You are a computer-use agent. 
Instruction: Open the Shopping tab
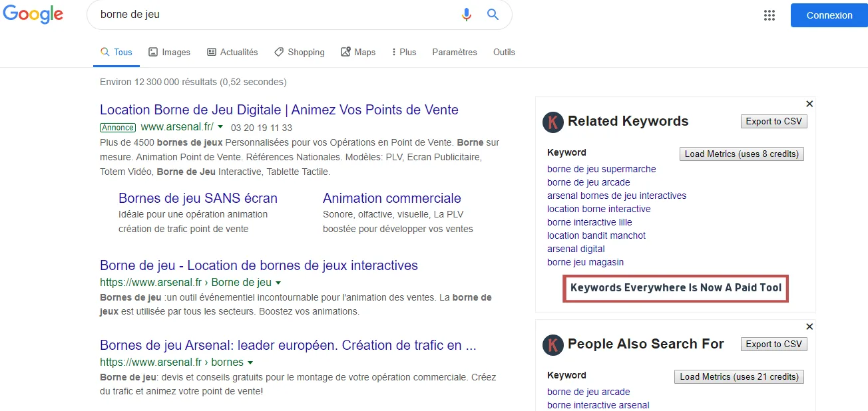click(x=299, y=52)
